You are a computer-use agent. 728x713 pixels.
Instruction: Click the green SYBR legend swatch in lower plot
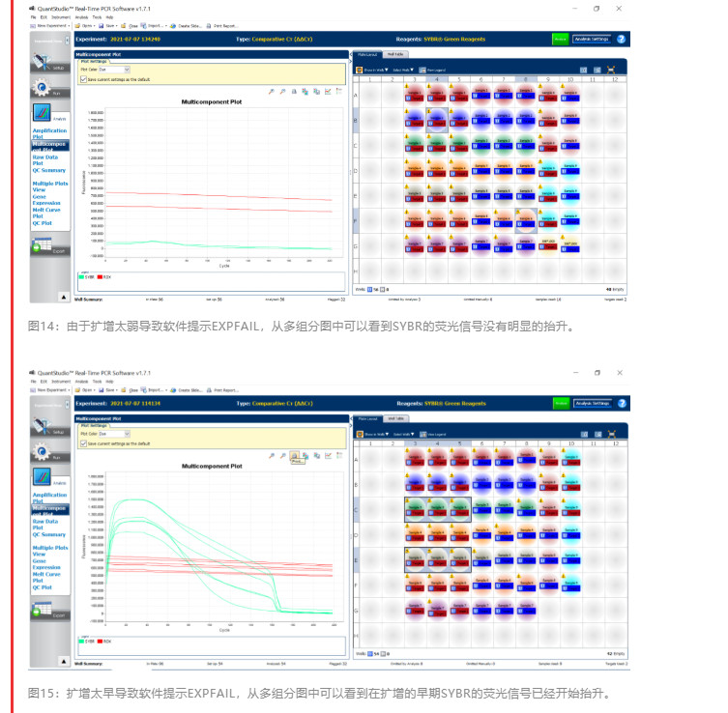point(82,640)
